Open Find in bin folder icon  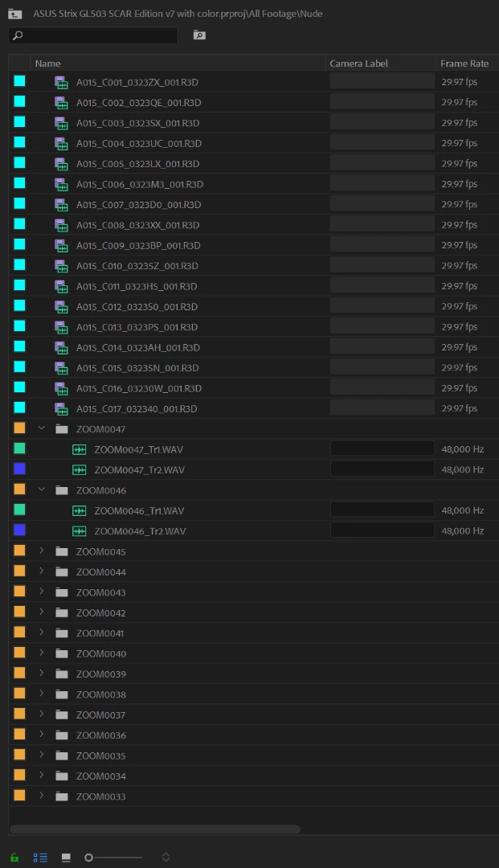point(199,35)
